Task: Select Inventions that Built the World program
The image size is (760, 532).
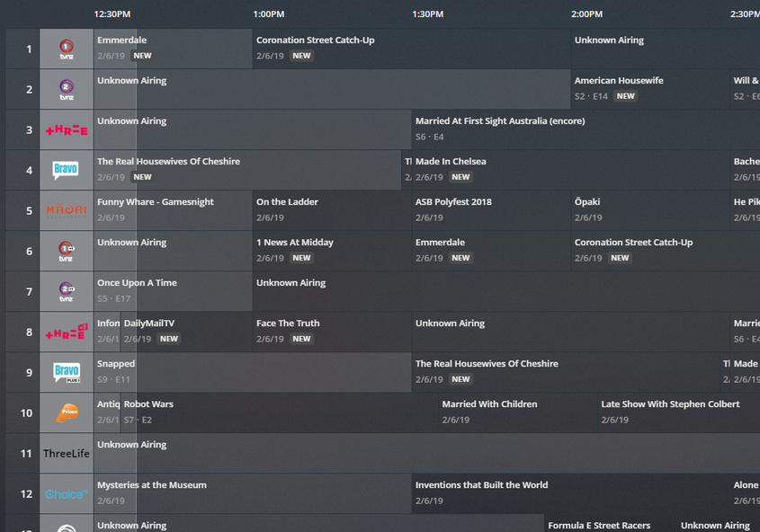Action: click(x=571, y=493)
